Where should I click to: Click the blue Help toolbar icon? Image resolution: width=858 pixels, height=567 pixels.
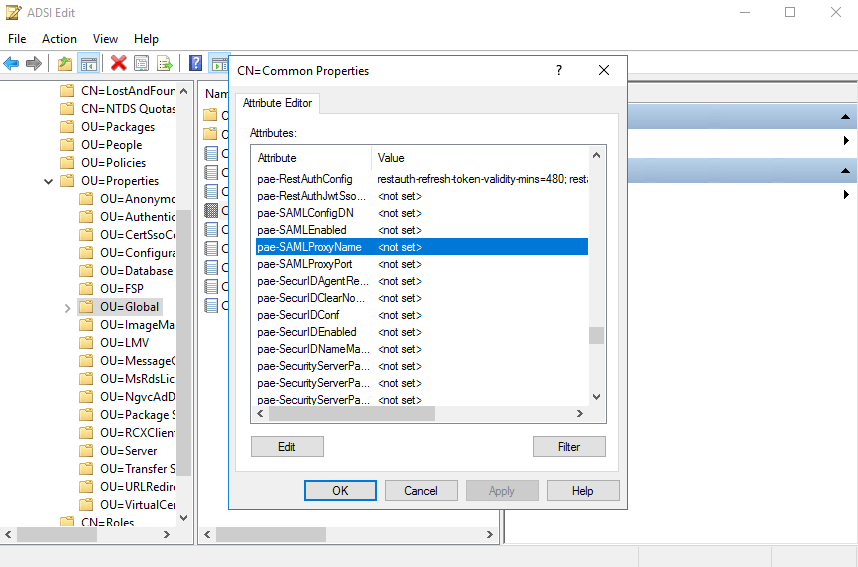coord(196,63)
